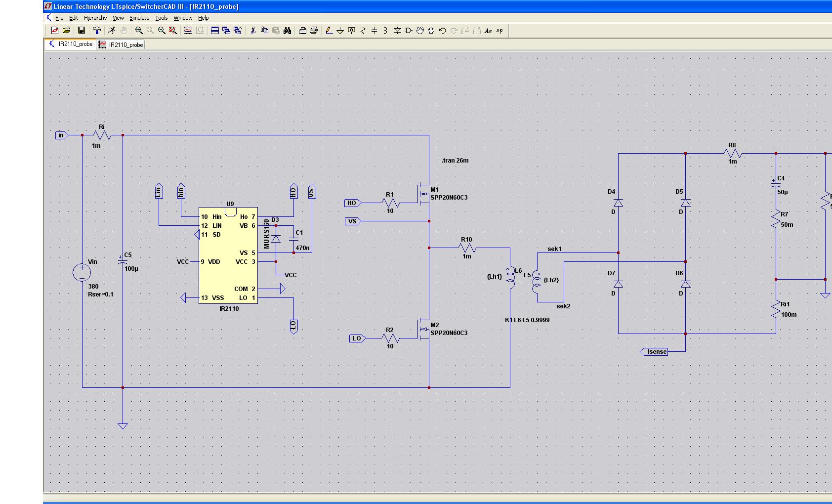Click the Rser=0.1 source parameter text

coord(100,294)
